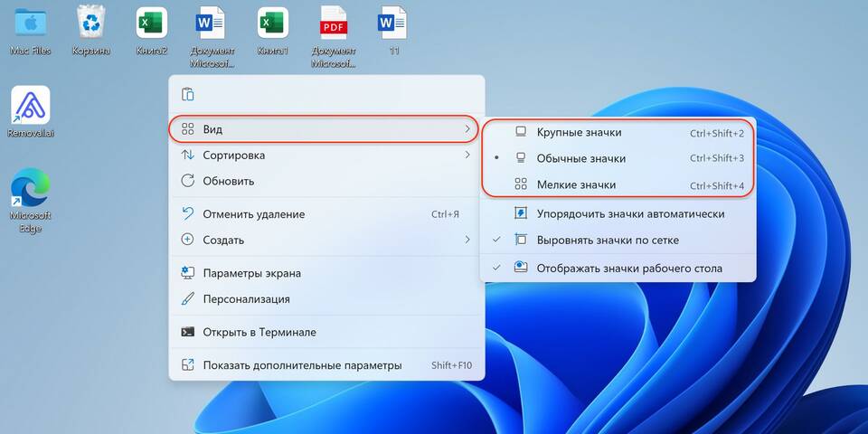Select Книга1 Excel file icon
Screen dimensions: 868x434
(x=272, y=24)
